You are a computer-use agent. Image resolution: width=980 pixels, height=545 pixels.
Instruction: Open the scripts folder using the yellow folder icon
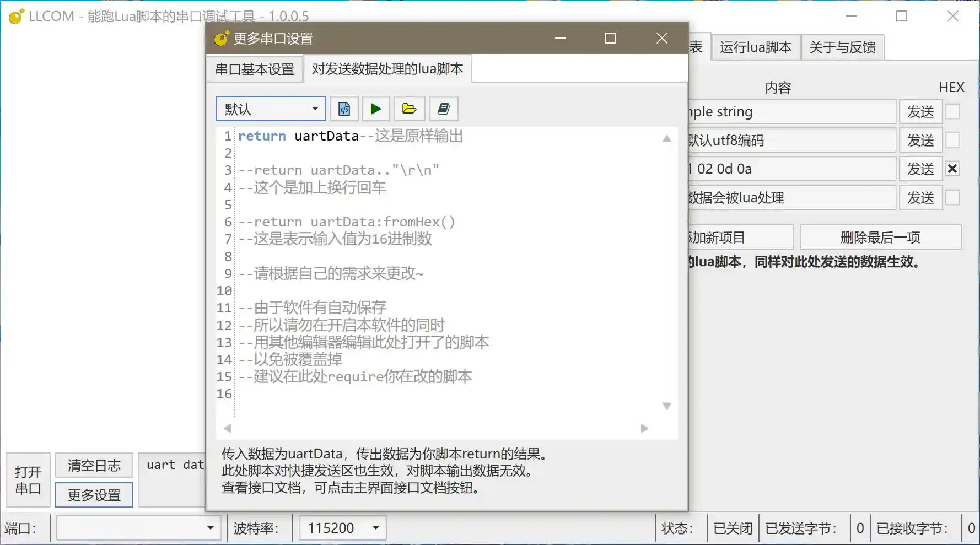410,109
